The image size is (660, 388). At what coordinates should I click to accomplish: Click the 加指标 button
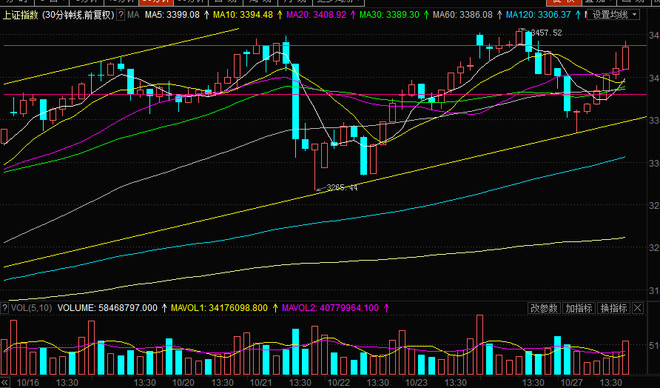point(579,308)
